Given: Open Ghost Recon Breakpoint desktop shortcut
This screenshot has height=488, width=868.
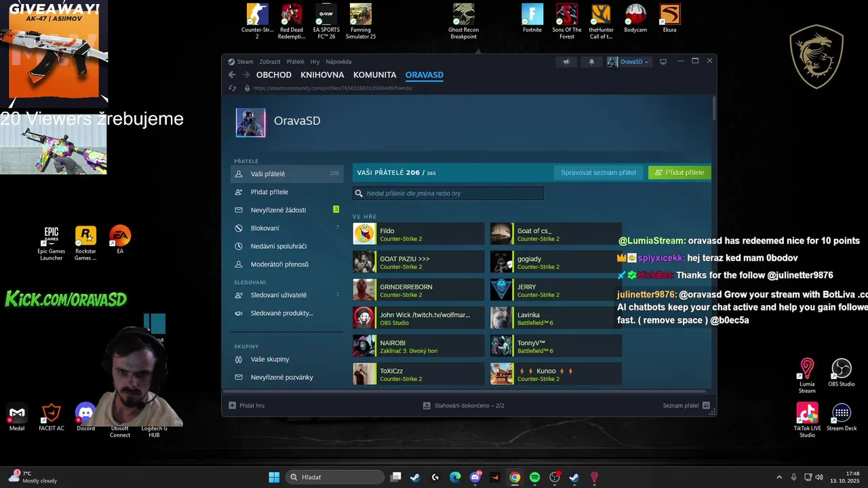Looking at the screenshot, I should (463, 22).
